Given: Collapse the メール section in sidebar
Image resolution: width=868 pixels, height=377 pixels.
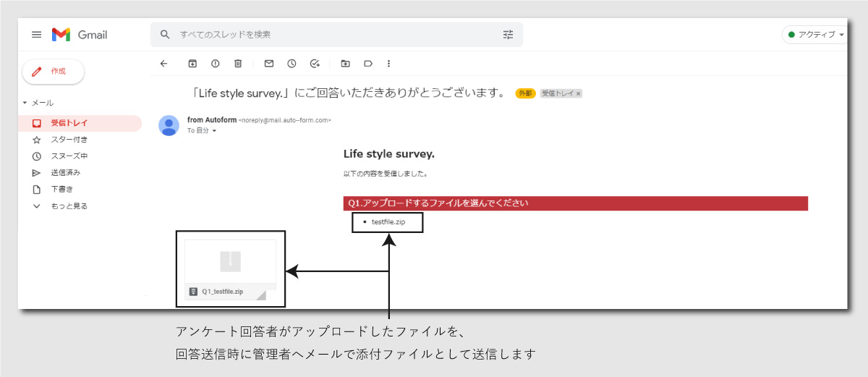Looking at the screenshot, I should pos(25,103).
